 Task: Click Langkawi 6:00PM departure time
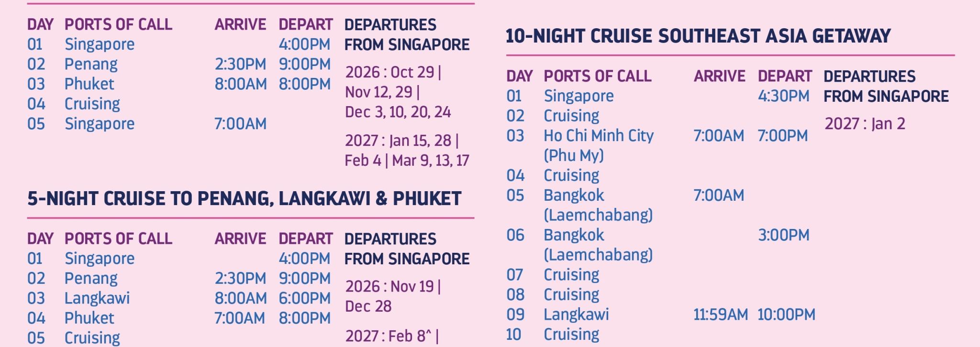point(305,298)
